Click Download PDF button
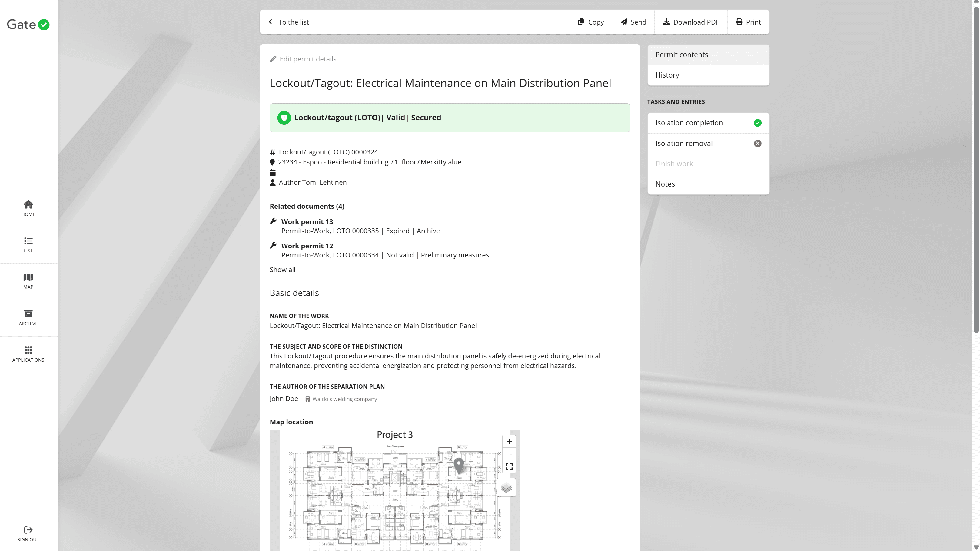 691,22
